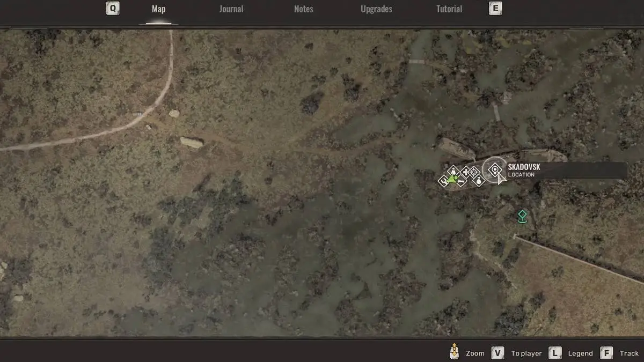Viewport: 644px width, 362px height.
Task: Click the Track label
Action: point(630,353)
